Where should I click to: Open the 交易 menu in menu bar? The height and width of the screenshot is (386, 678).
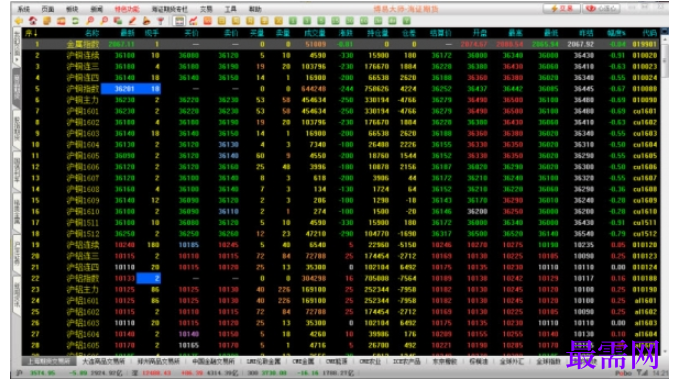pos(206,9)
